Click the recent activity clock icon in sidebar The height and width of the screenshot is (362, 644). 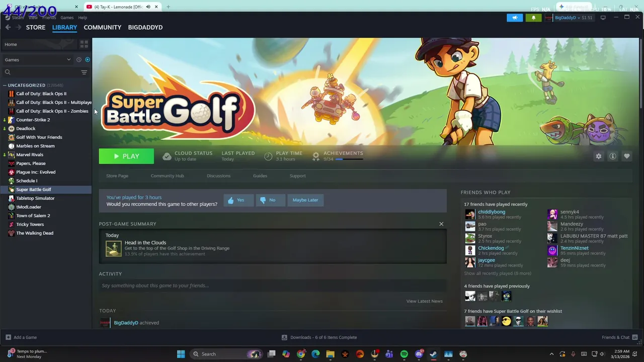coord(79,60)
